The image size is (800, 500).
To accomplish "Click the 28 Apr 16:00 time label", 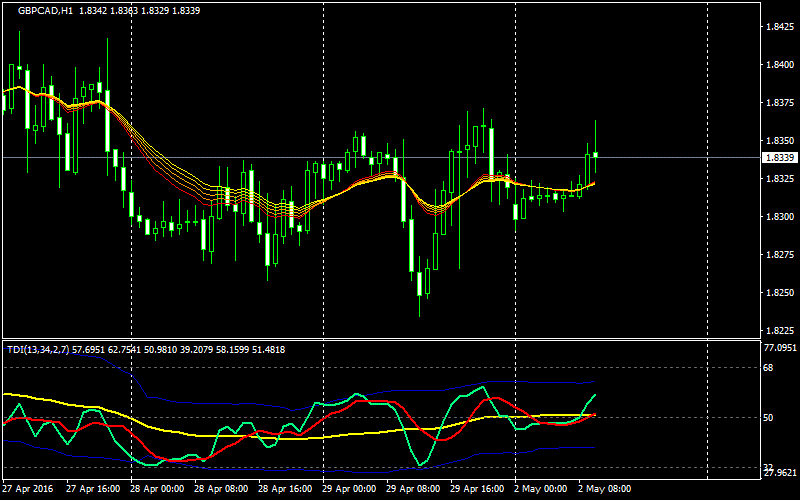I will tap(285, 489).
